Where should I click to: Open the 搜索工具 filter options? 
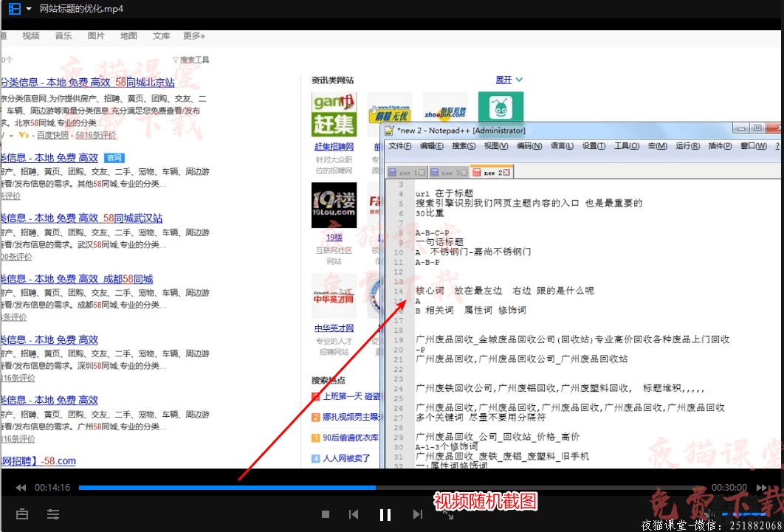[191, 60]
